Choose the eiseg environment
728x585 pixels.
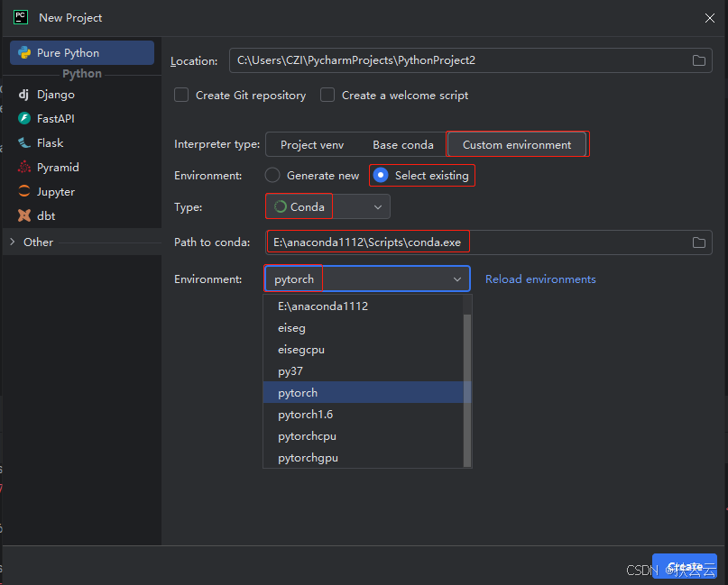(x=363, y=328)
